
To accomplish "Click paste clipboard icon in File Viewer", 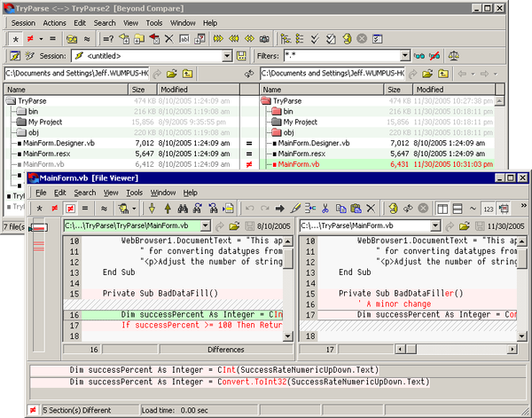I will [x=356, y=209].
